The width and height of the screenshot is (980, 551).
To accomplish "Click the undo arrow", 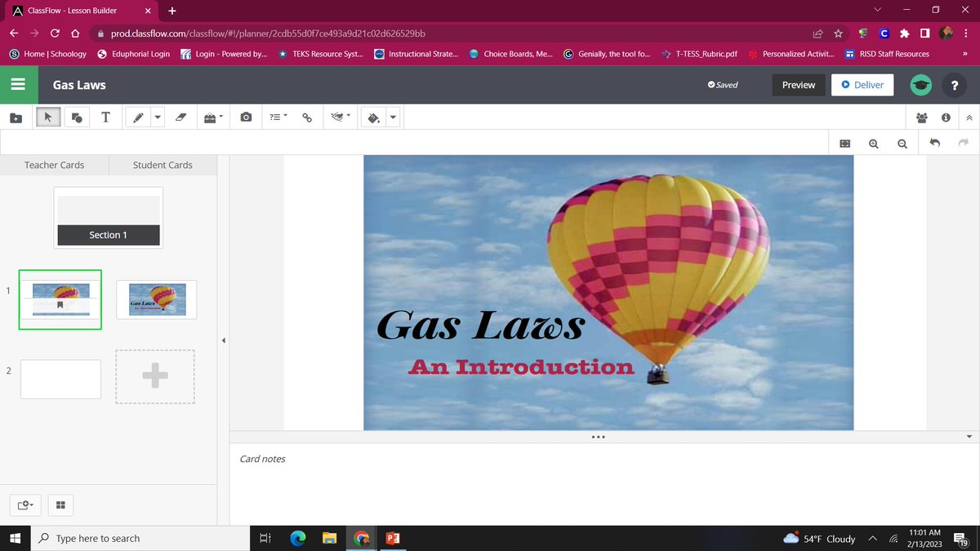I will (935, 143).
